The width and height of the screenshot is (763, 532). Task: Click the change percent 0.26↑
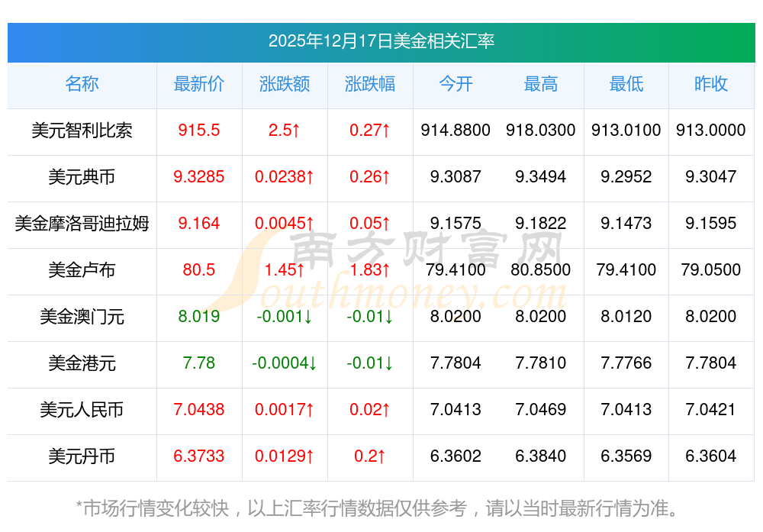point(370,176)
